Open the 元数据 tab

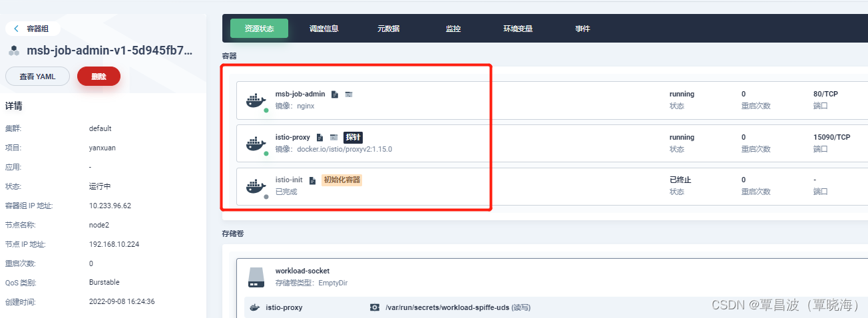[x=388, y=29]
